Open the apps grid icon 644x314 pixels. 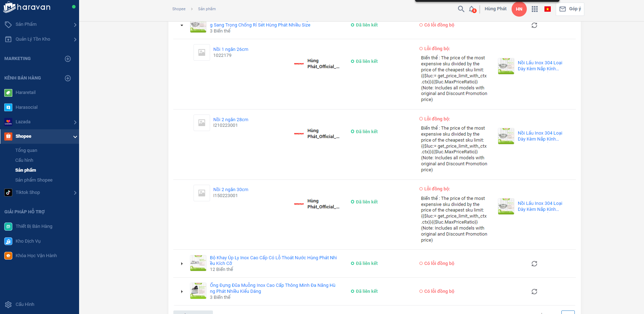click(535, 9)
